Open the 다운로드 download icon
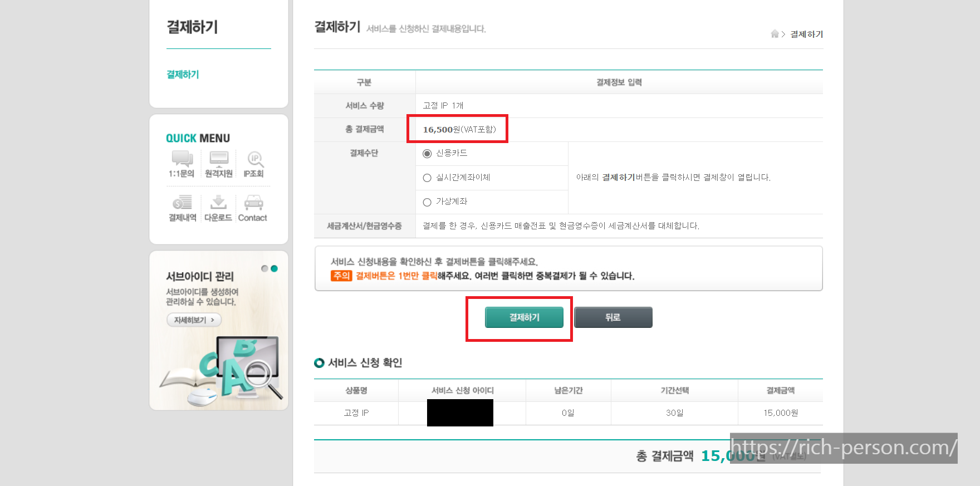This screenshot has width=980, height=486. coord(218,208)
